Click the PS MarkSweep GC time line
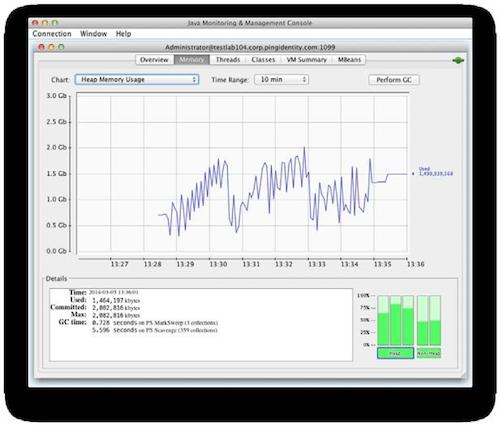Viewport: 500px width, 425px height. click(x=155, y=323)
